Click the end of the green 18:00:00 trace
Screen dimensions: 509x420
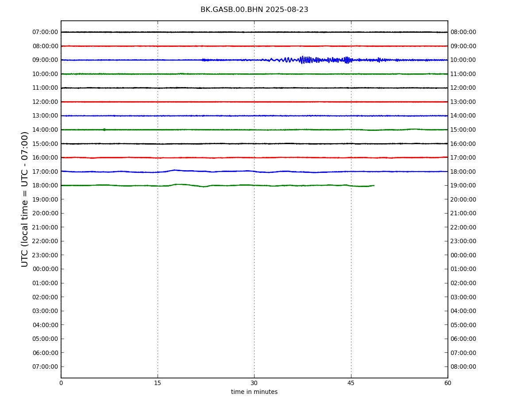pos(374,186)
